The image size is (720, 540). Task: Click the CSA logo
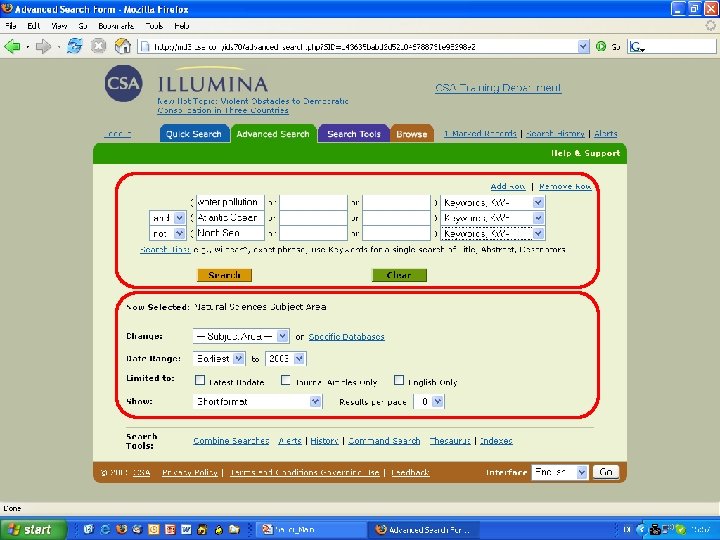[x=123, y=83]
